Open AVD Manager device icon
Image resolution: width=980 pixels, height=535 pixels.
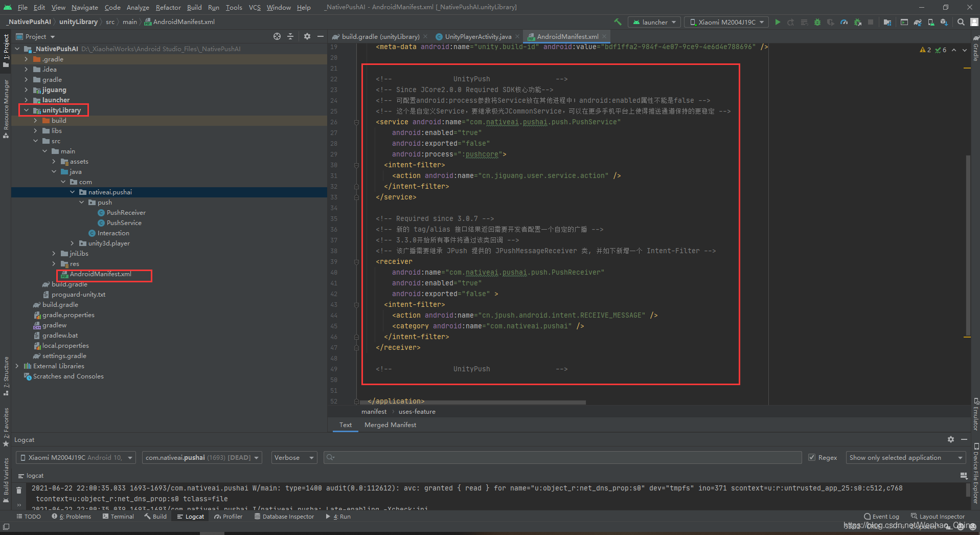(x=931, y=22)
